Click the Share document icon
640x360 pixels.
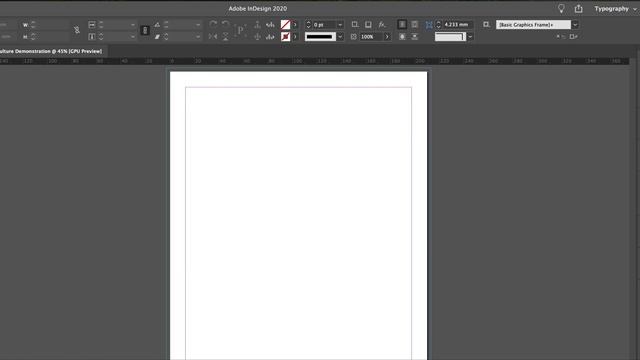[x=578, y=9]
